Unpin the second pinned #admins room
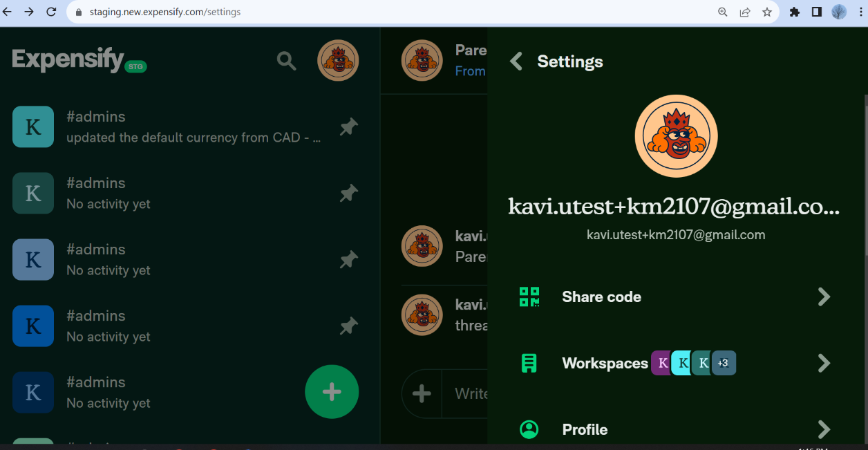The height and width of the screenshot is (450, 868). tap(348, 193)
